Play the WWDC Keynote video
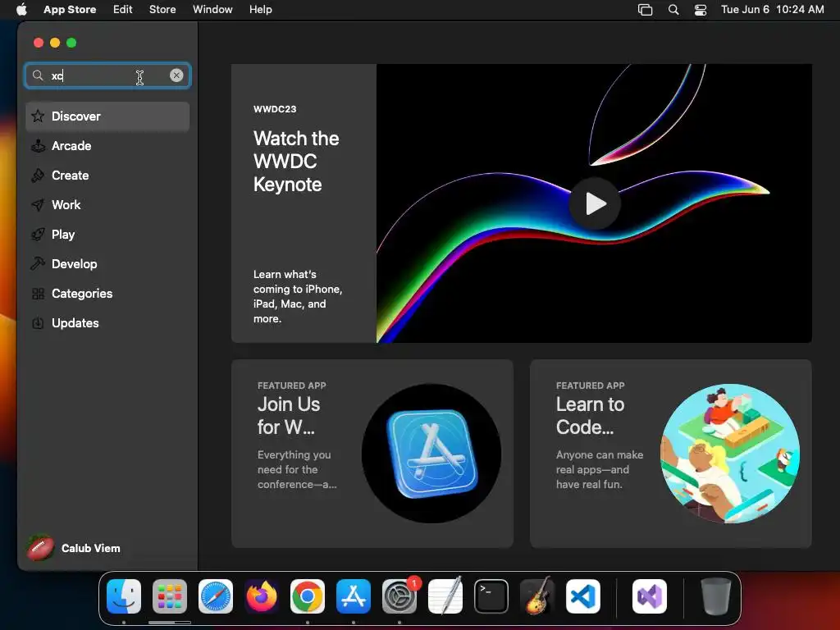The width and height of the screenshot is (840, 630). click(595, 203)
